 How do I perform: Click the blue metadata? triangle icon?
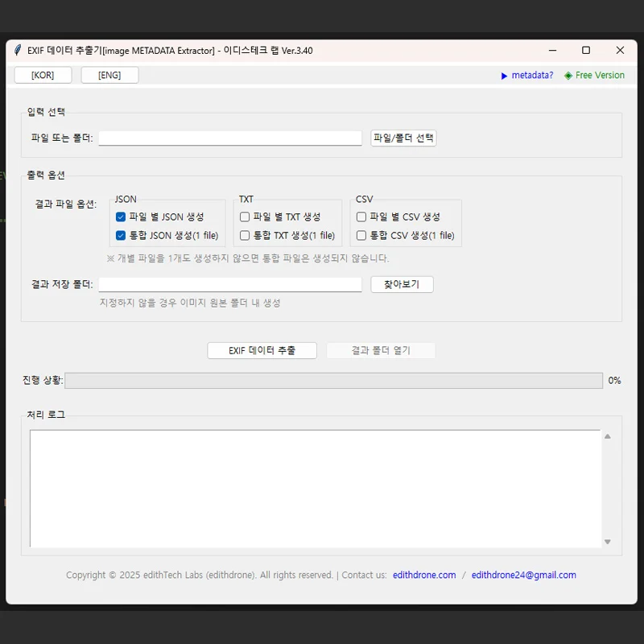[x=503, y=75]
